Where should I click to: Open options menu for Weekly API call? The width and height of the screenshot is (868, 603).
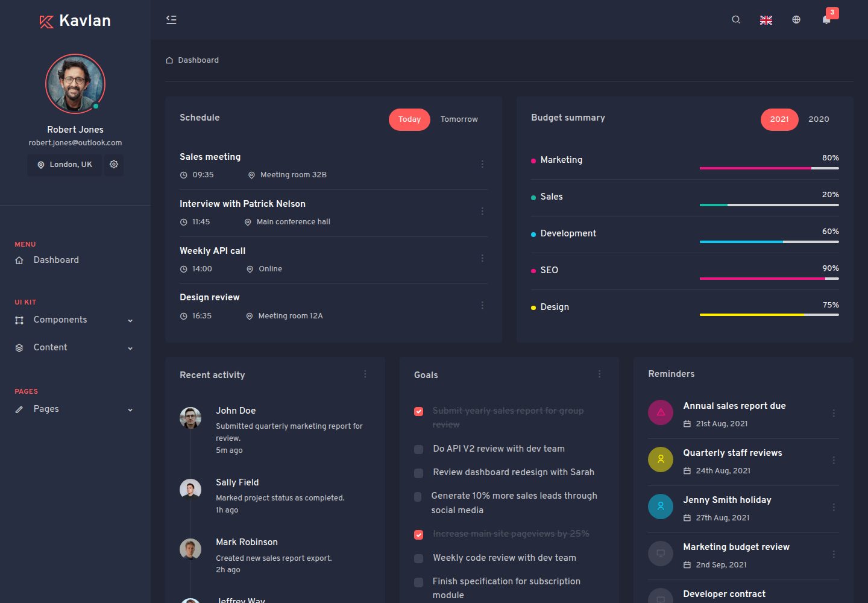coord(482,258)
